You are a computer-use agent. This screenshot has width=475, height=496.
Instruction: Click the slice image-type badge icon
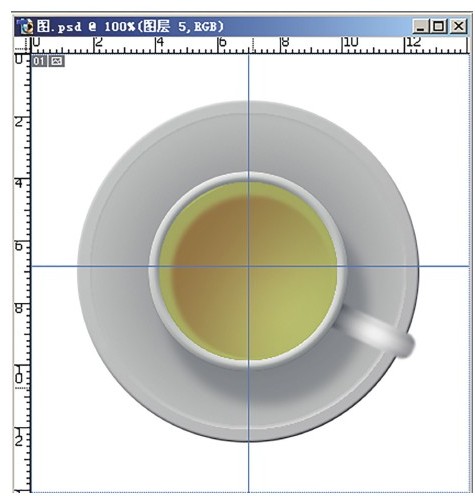click(x=57, y=61)
